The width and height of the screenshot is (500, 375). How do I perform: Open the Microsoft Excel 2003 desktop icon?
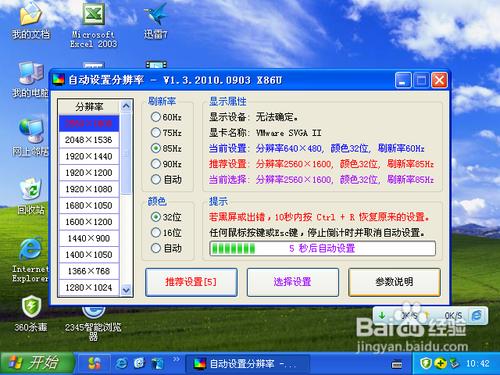pyautogui.click(x=94, y=25)
